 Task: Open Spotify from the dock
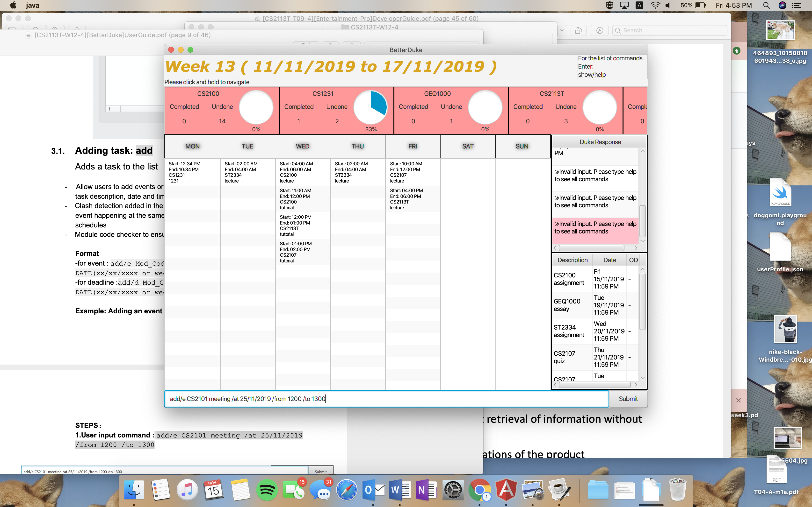tap(267, 490)
